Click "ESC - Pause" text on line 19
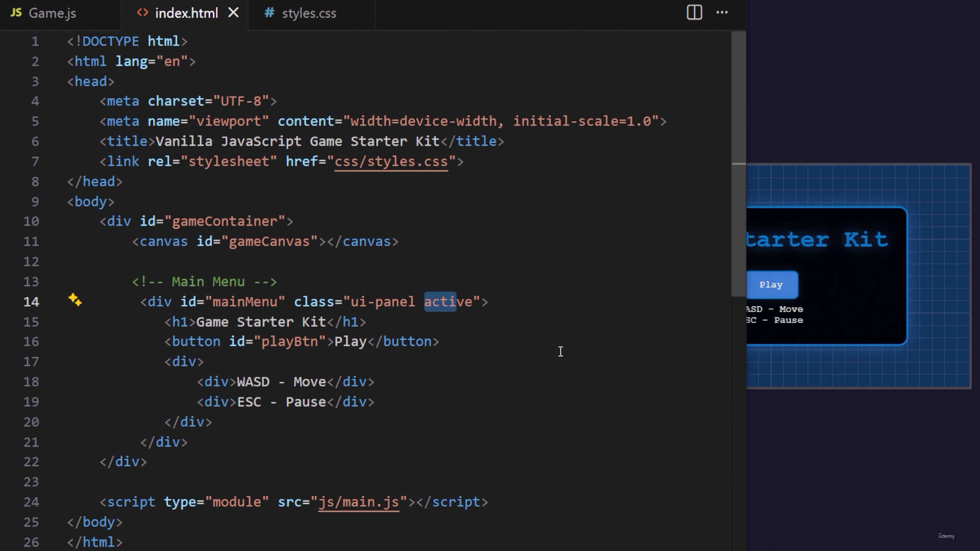This screenshot has width=980, height=551. click(281, 402)
